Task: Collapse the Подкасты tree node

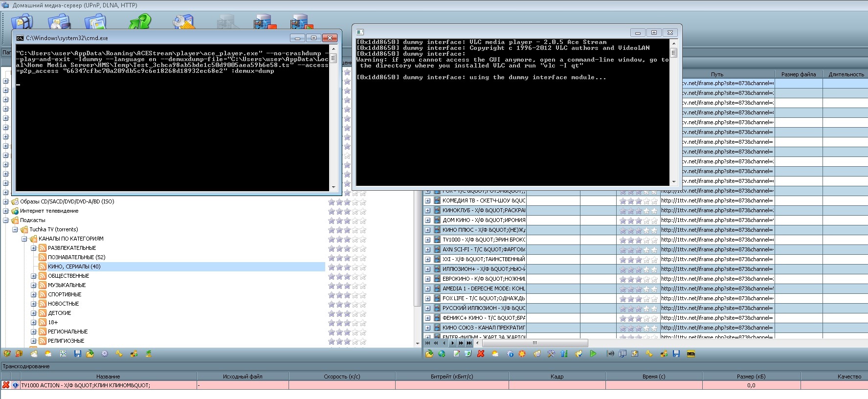Action: pyautogui.click(x=6, y=220)
